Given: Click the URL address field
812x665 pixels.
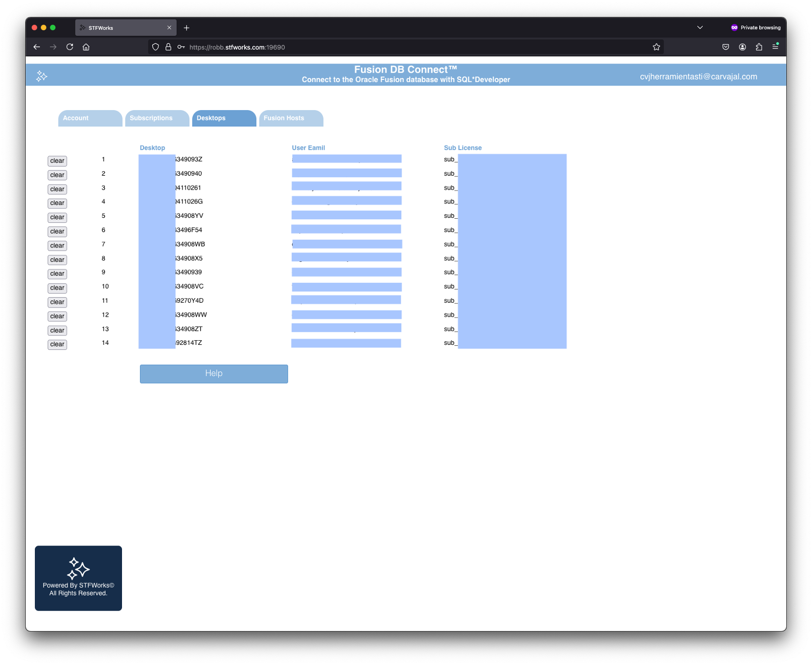Looking at the screenshot, I should tap(410, 47).
